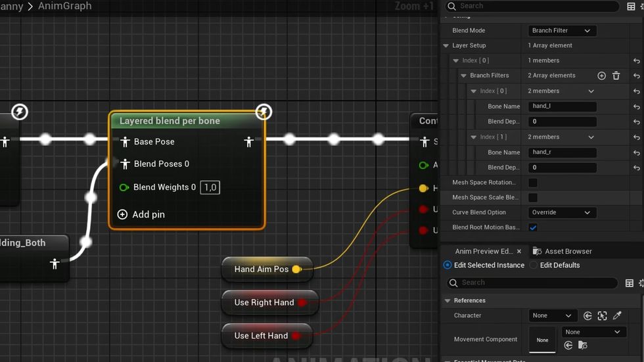
Task: Click Add pin on Layered blend node
Action: [x=141, y=214]
